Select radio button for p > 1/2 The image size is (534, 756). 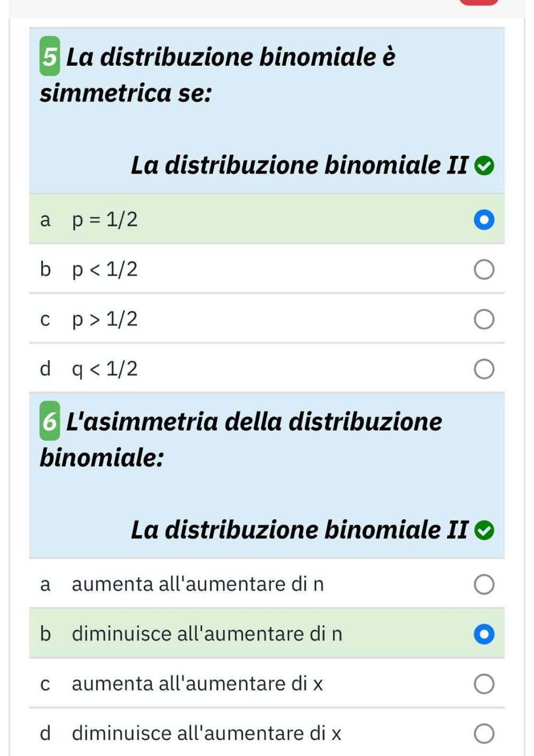pyautogui.click(x=484, y=319)
